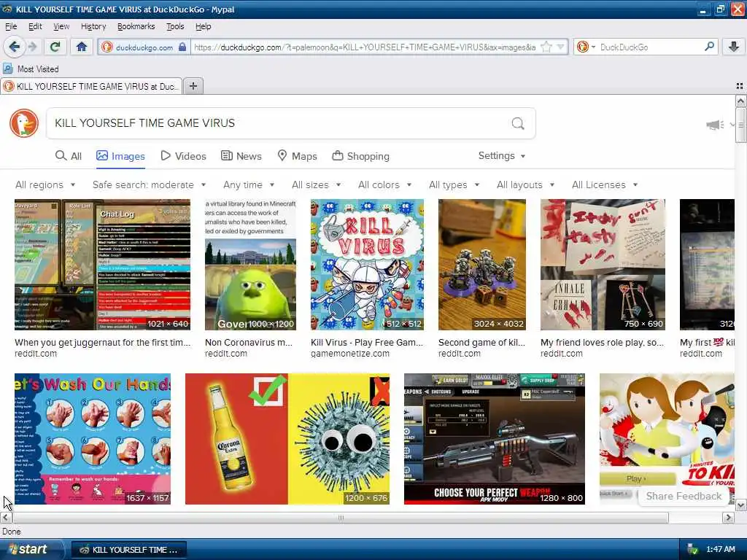This screenshot has width=747, height=560.
Task: Open the Downloads arrow icon
Action: (734, 47)
